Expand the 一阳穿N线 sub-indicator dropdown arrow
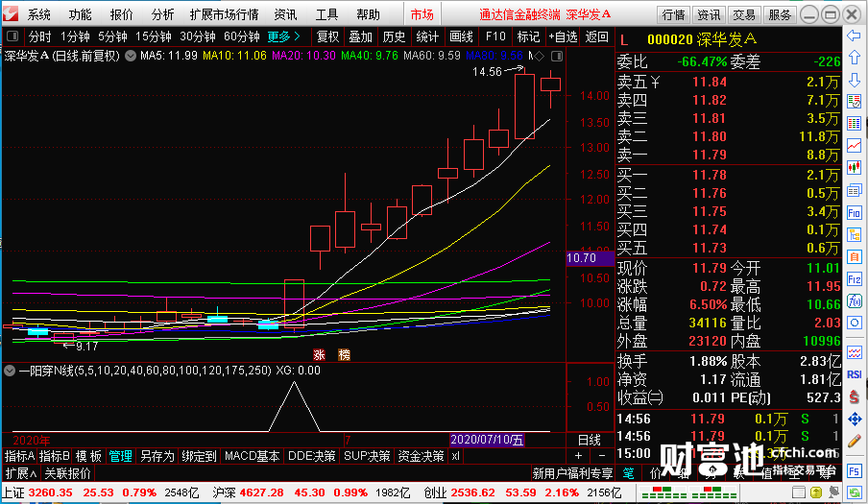868x504 pixels. point(10,371)
